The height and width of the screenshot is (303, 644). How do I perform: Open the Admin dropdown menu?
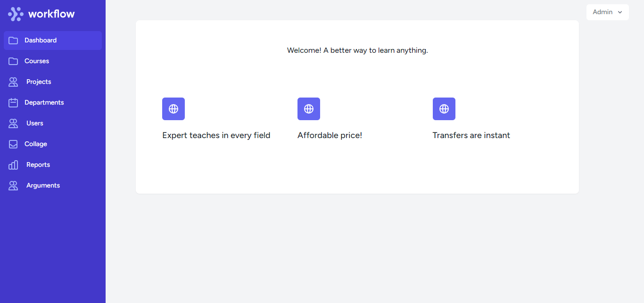coord(607,12)
